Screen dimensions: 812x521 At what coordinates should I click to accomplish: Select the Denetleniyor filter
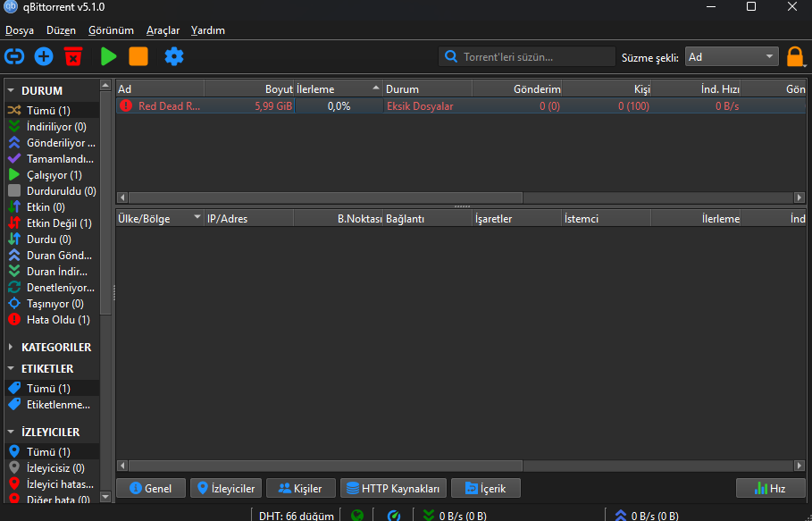click(x=52, y=287)
